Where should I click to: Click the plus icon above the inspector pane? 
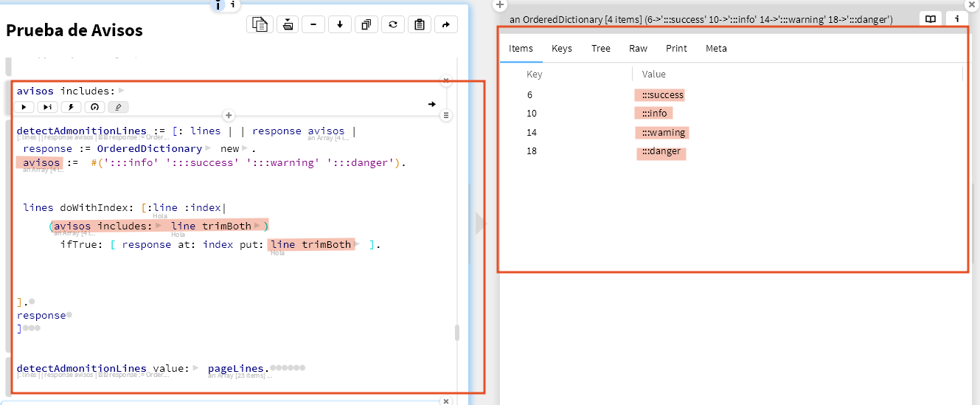499,4
